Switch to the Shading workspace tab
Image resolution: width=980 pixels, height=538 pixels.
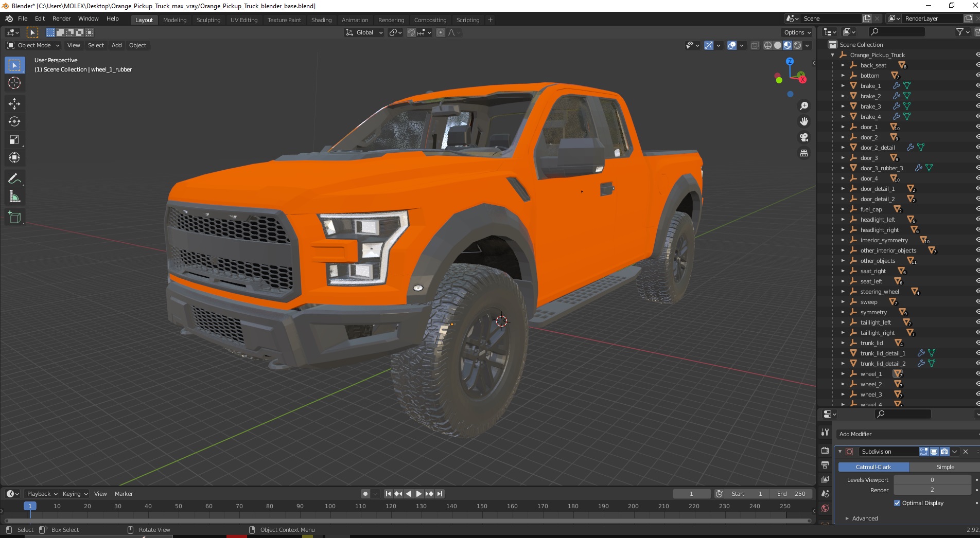pyautogui.click(x=321, y=20)
